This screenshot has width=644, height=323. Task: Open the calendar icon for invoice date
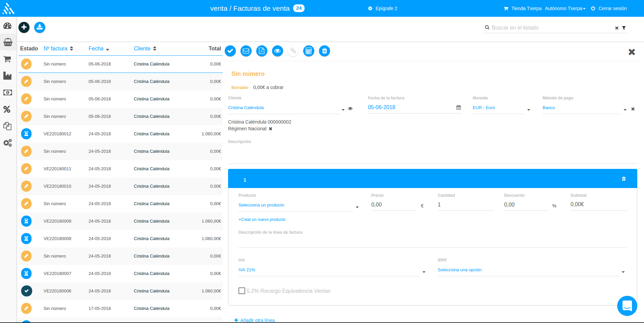pos(459,107)
